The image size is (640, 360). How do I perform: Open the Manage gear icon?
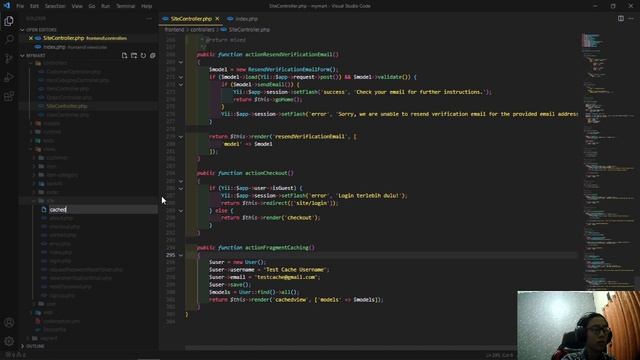(9, 341)
